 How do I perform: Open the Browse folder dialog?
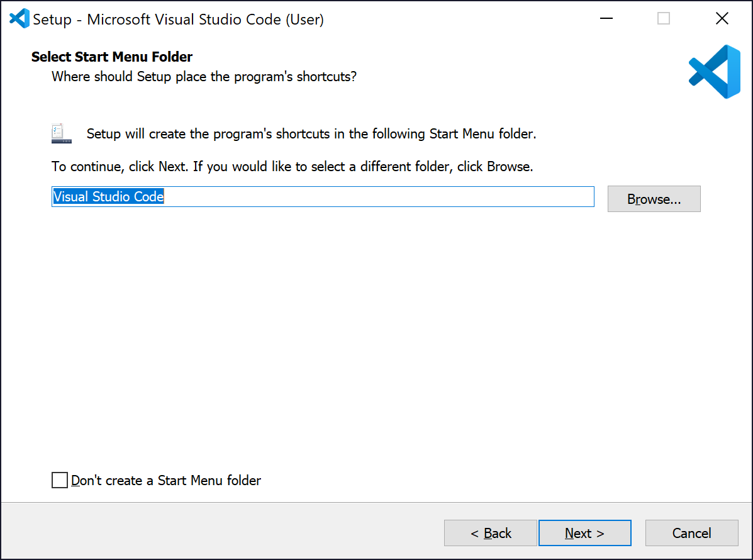pyautogui.click(x=654, y=199)
